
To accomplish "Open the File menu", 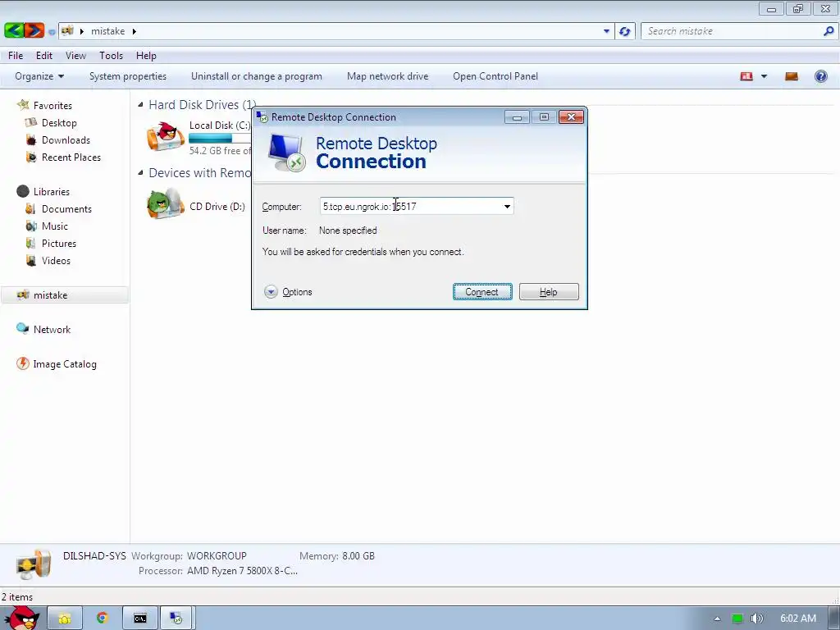I will point(16,55).
